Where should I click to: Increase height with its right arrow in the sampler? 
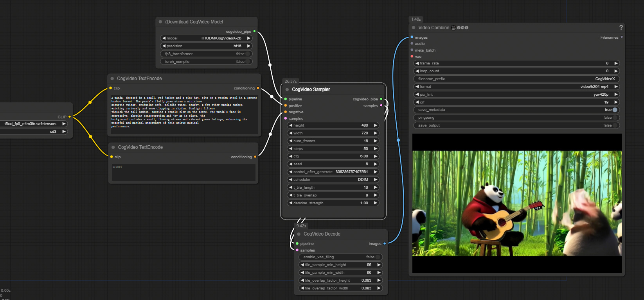tap(375, 125)
